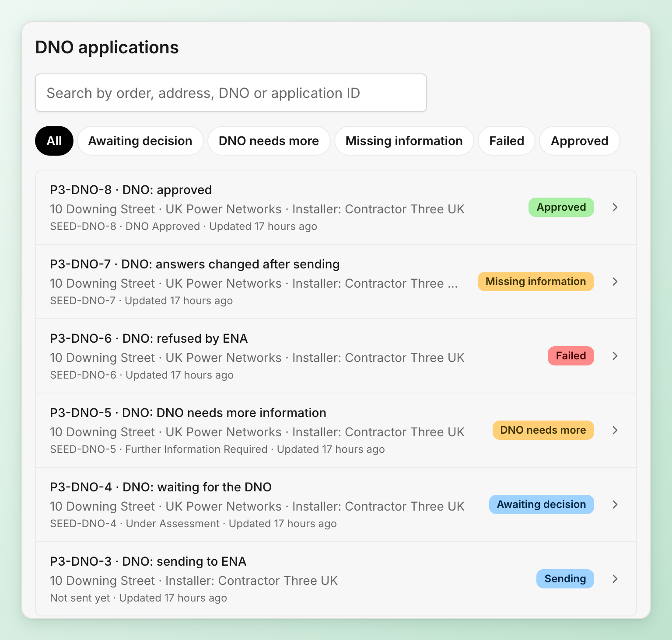Open the P3-DNO-7 row chevron arrow

[615, 282]
